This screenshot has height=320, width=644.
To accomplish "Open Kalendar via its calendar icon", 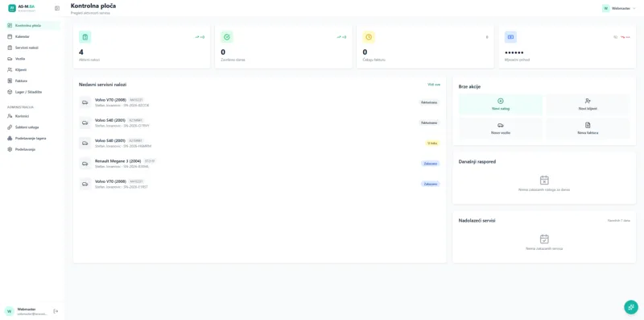I will point(10,36).
